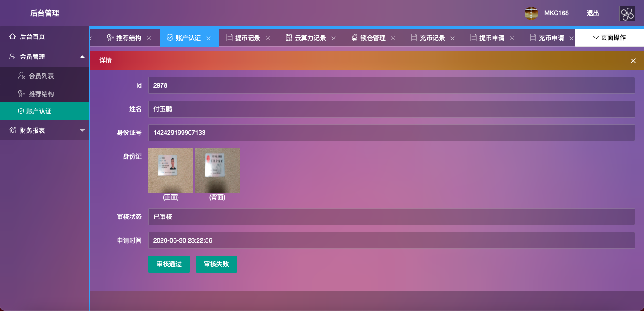Select the shield icon beside 账户认证 in sidebar

21,111
